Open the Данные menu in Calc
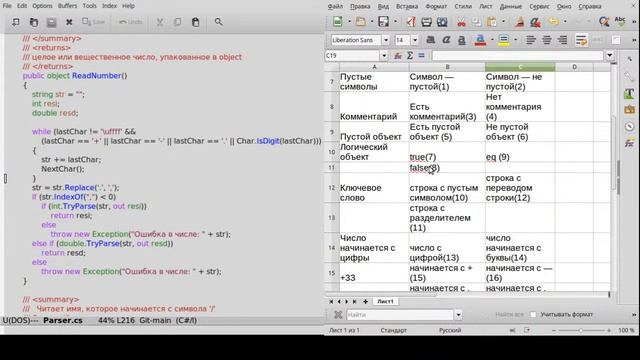Screen dimensions: 640x360 [511, 6]
